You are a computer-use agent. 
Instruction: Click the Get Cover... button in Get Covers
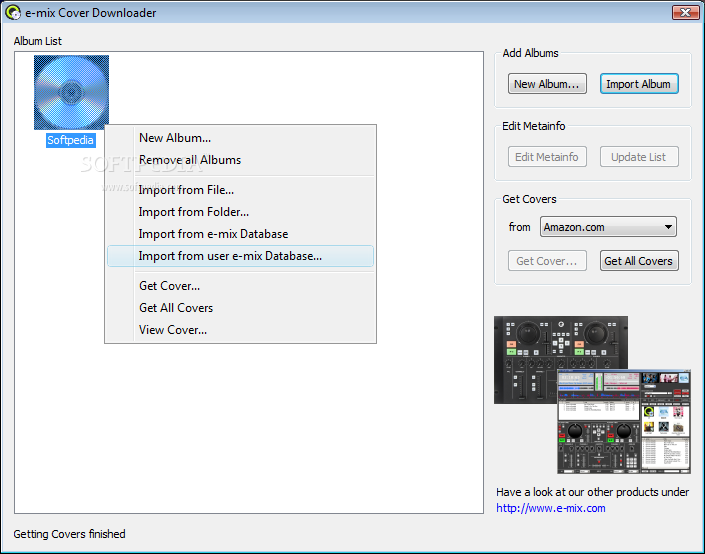547,261
